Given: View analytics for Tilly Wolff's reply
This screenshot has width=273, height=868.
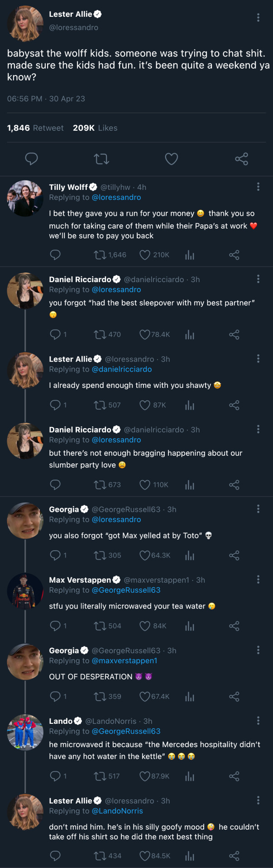Looking at the screenshot, I should click(x=190, y=255).
